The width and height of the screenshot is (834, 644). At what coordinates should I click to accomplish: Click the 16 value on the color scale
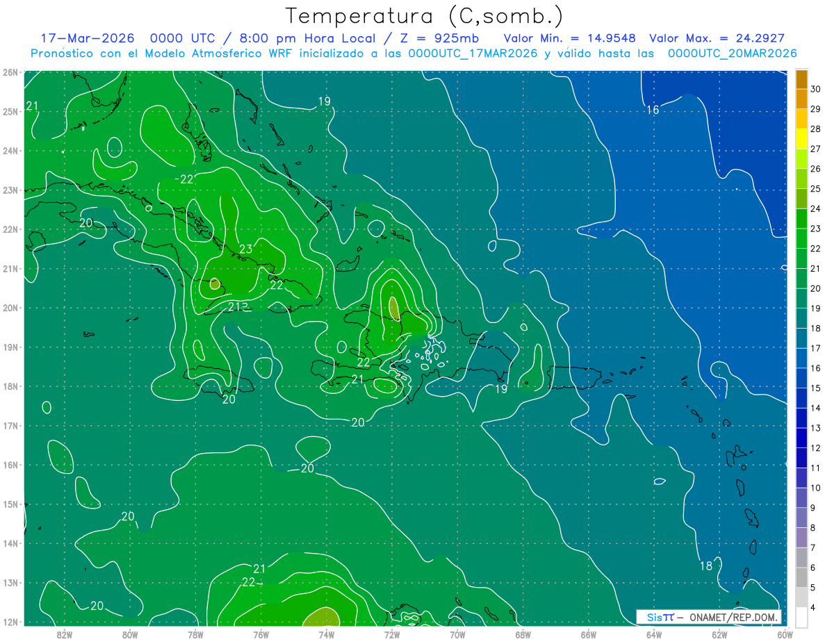tap(815, 368)
